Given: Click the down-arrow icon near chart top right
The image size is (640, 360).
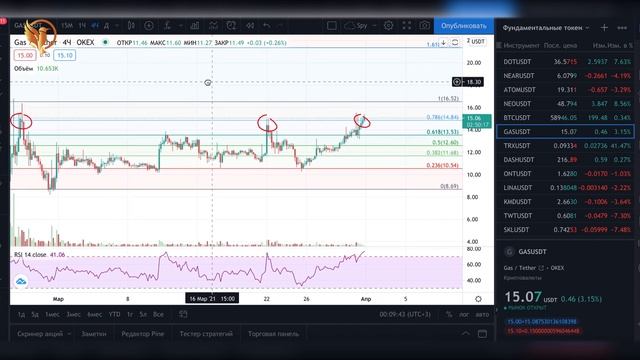Looking at the screenshot, I should tap(444, 42).
